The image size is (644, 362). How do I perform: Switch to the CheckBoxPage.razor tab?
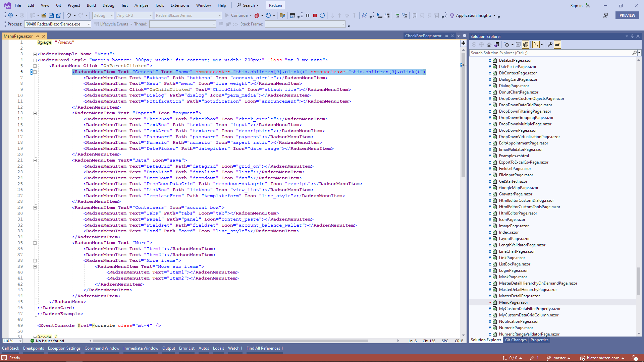[423, 36]
